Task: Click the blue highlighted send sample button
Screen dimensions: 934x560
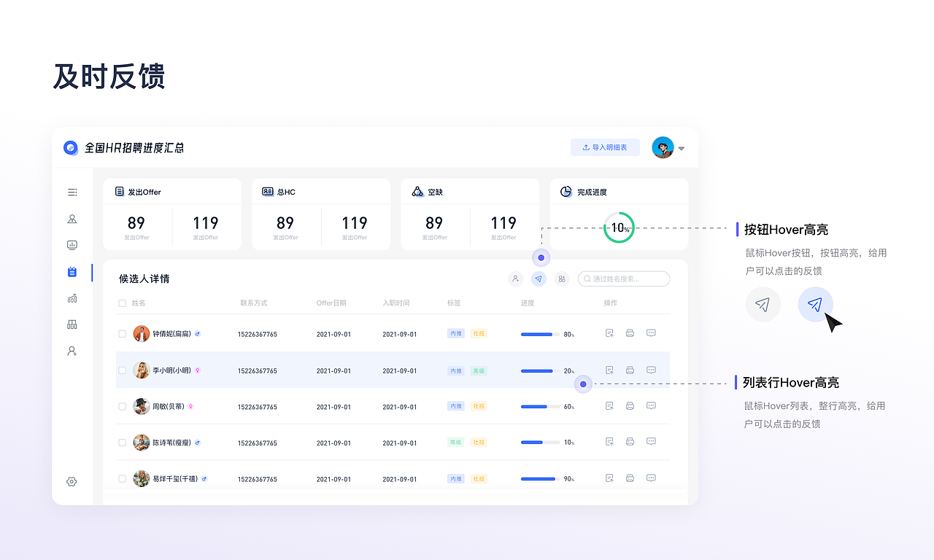Action: click(x=816, y=305)
